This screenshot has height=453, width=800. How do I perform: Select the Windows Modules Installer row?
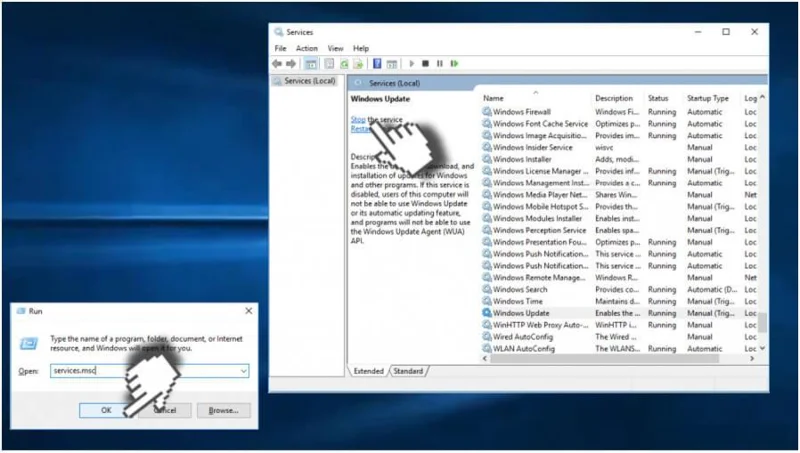(x=619, y=218)
